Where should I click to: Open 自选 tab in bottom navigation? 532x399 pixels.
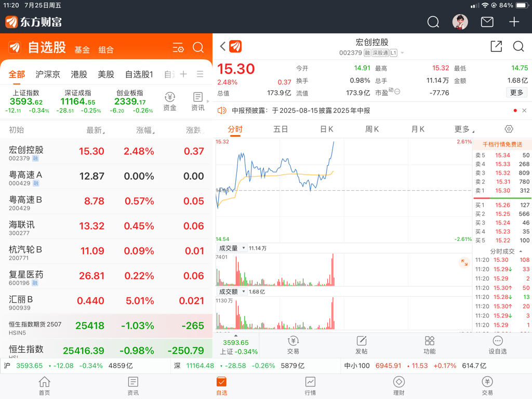[x=221, y=386]
